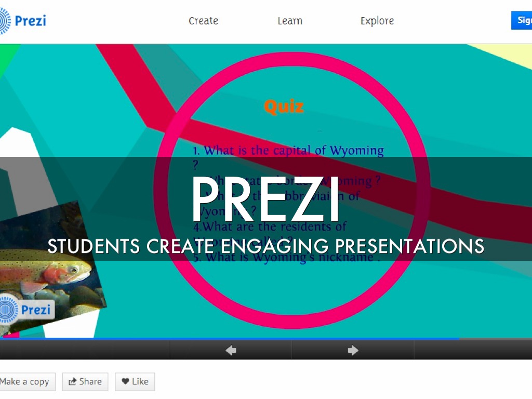Click the heart Like button
The width and height of the screenshot is (532, 399).
point(135,382)
